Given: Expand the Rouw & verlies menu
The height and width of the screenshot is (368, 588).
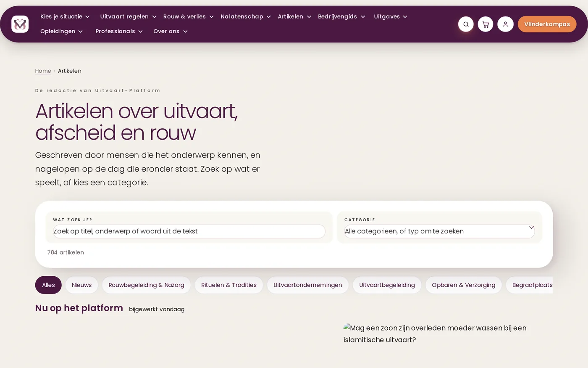Looking at the screenshot, I should (x=188, y=16).
